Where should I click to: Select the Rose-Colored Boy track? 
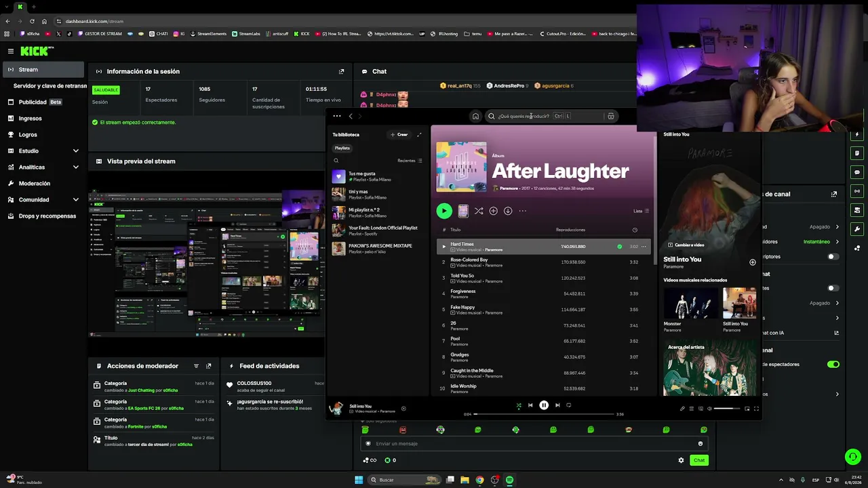544,262
